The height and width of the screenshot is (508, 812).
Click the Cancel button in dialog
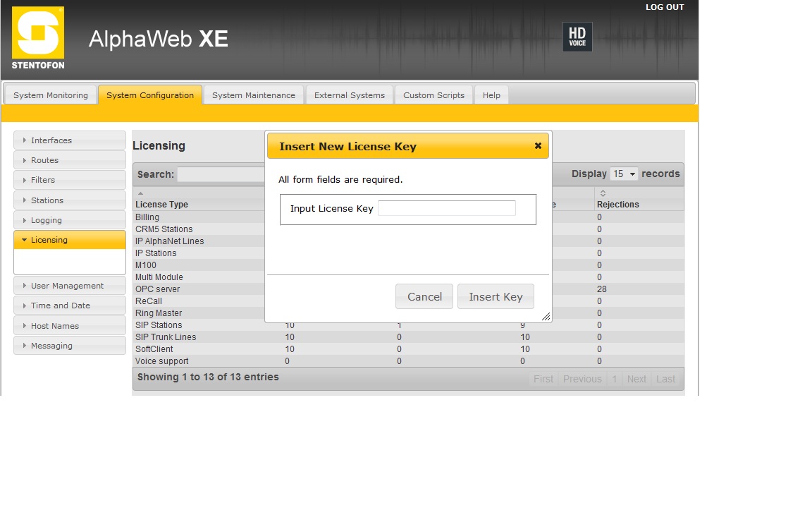(x=424, y=297)
